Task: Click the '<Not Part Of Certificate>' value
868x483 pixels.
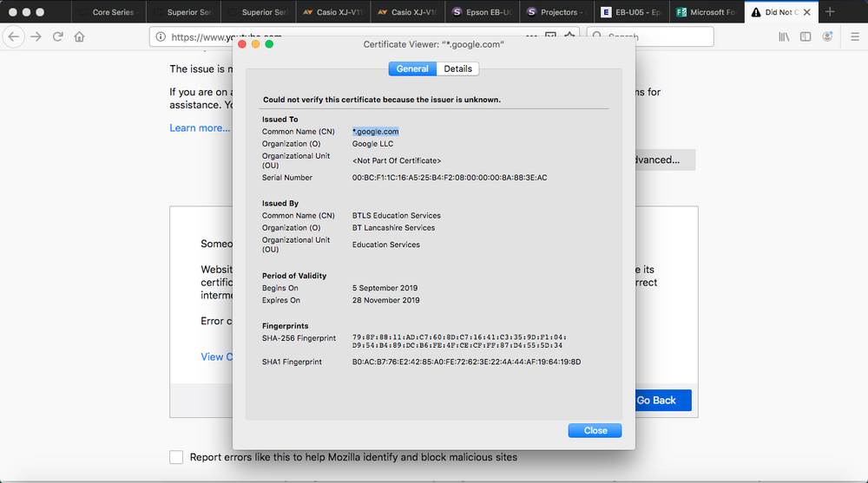Action: pos(397,161)
